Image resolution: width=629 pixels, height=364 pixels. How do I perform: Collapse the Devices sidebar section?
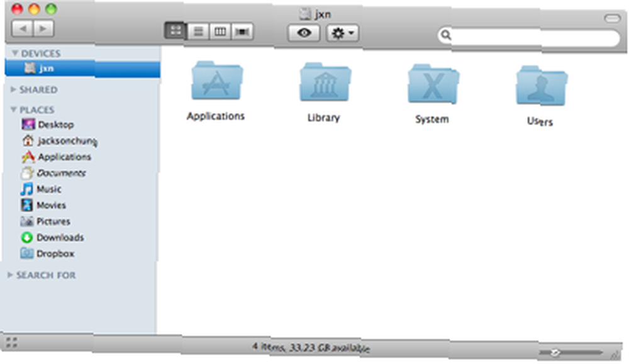[15, 53]
